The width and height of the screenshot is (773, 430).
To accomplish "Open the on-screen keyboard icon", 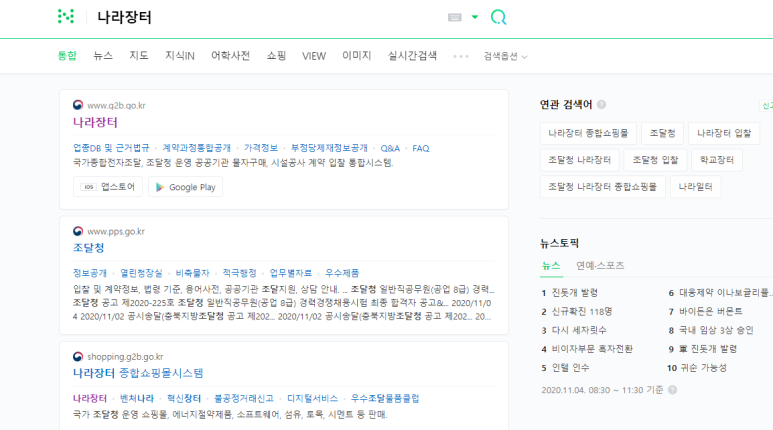I will (x=455, y=17).
